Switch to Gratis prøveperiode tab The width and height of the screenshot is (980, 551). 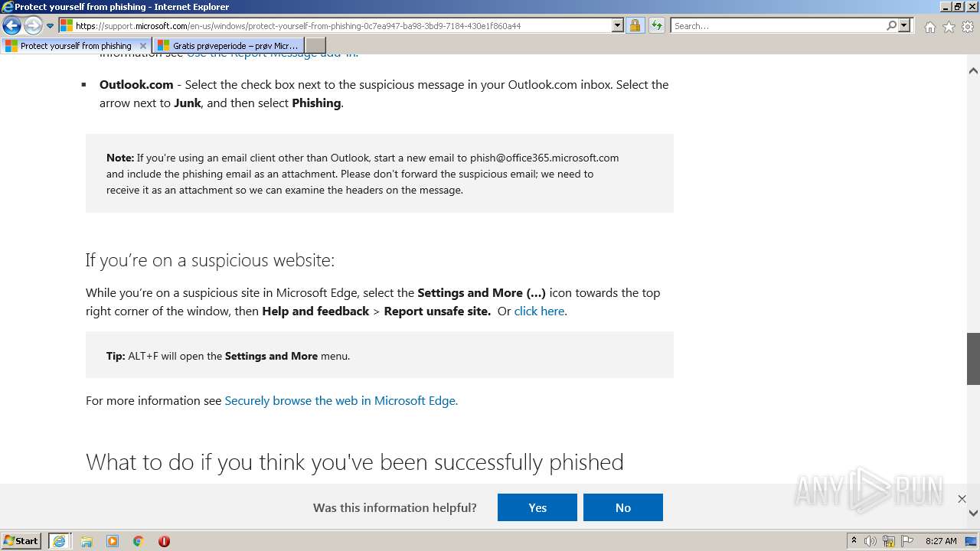[x=228, y=45]
